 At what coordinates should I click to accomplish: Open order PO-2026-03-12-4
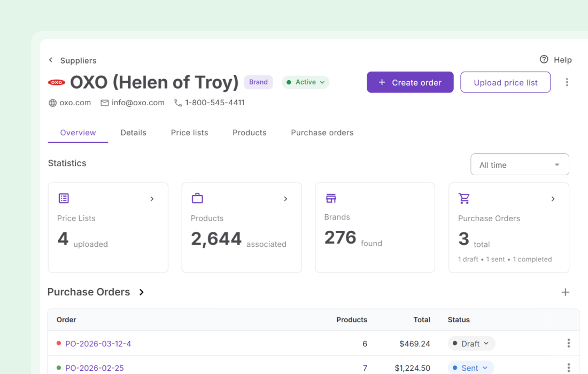pos(99,344)
